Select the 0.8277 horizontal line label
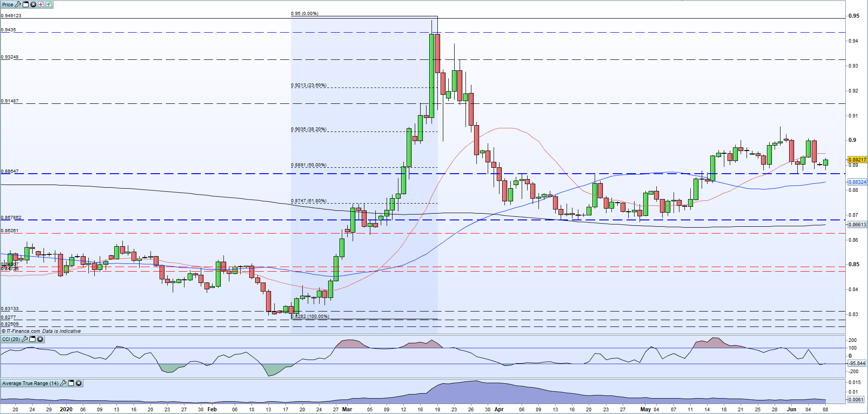 pyautogui.click(x=8, y=317)
